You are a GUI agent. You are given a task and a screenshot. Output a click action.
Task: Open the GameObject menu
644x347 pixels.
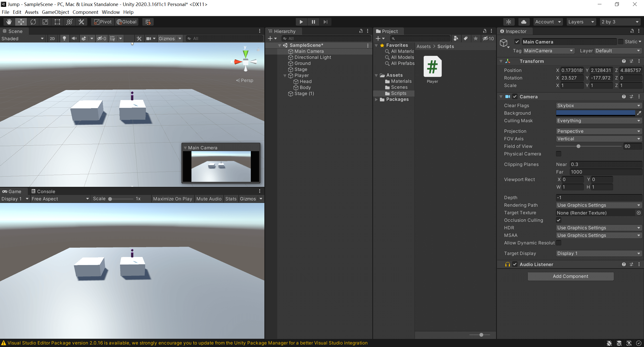coord(55,12)
